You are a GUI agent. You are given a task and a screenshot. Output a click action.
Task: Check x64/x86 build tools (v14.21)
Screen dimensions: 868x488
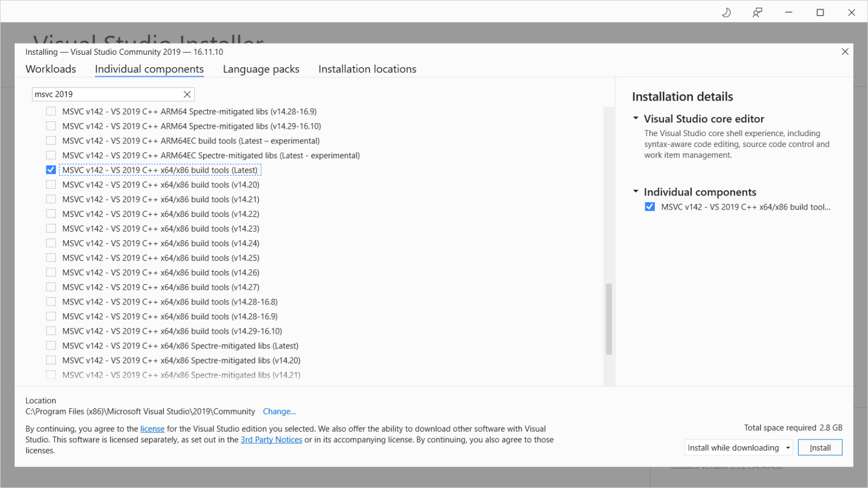click(51, 199)
